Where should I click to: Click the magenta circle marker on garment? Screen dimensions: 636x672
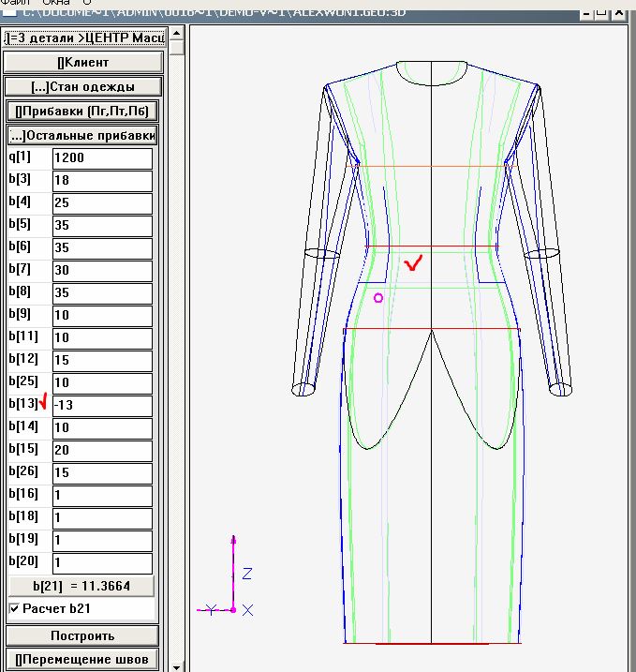tap(378, 298)
